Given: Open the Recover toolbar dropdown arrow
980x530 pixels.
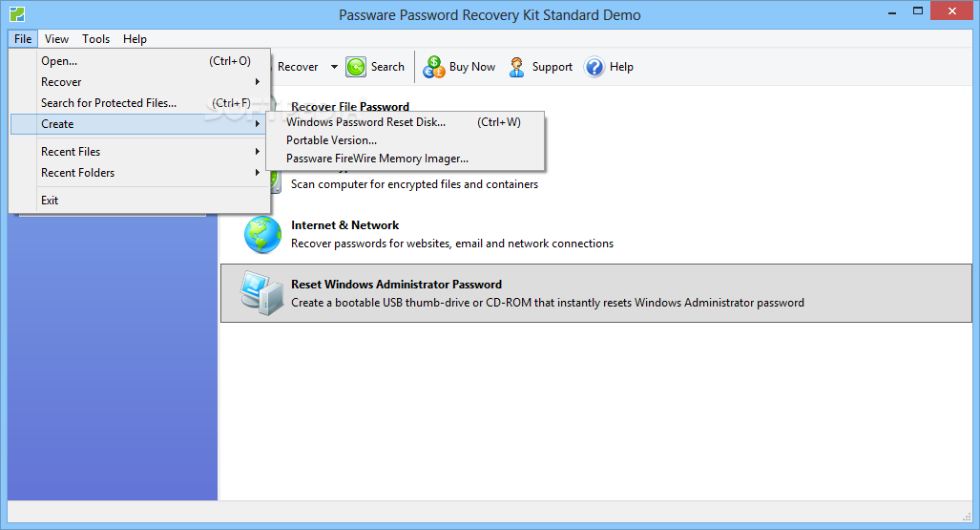Looking at the screenshot, I should [334, 67].
